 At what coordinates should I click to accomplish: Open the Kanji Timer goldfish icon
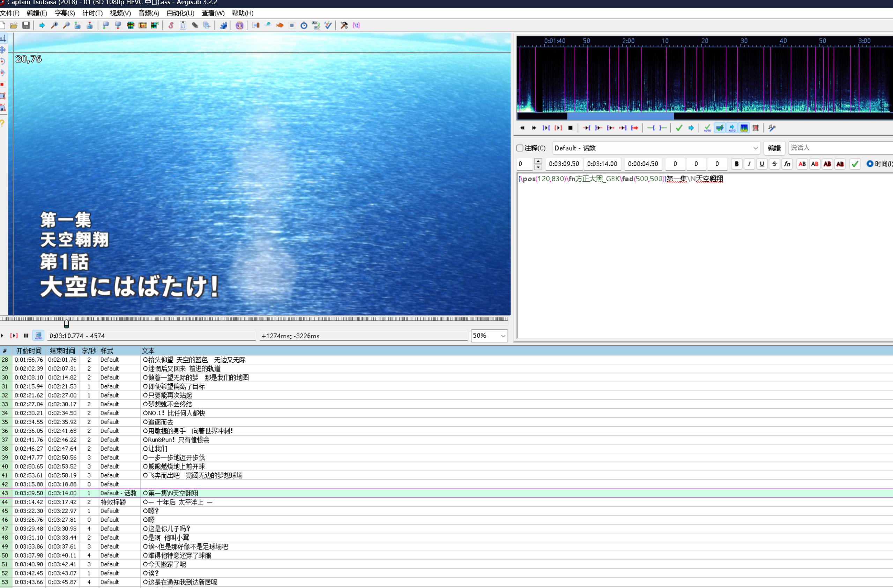[280, 25]
